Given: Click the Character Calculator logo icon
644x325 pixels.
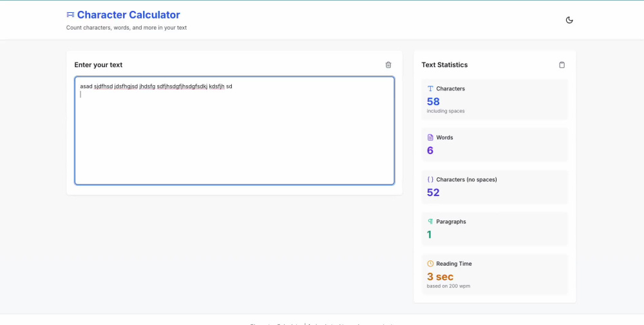Looking at the screenshot, I should click(x=70, y=15).
